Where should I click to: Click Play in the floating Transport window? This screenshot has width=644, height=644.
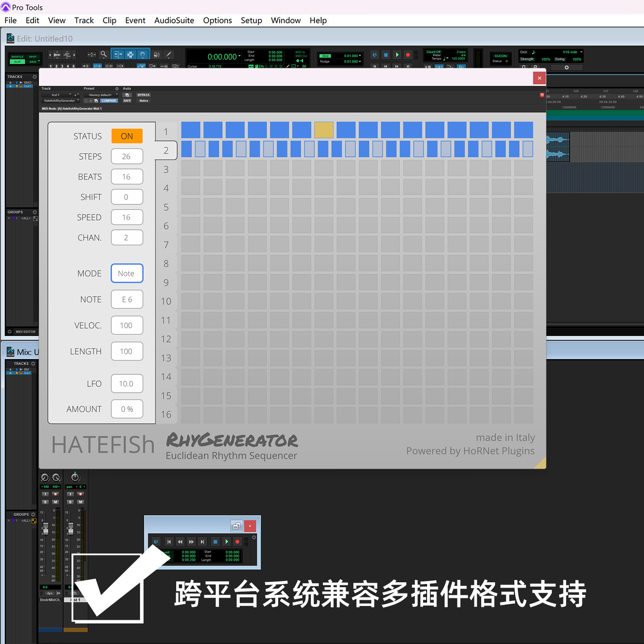click(227, 542)
